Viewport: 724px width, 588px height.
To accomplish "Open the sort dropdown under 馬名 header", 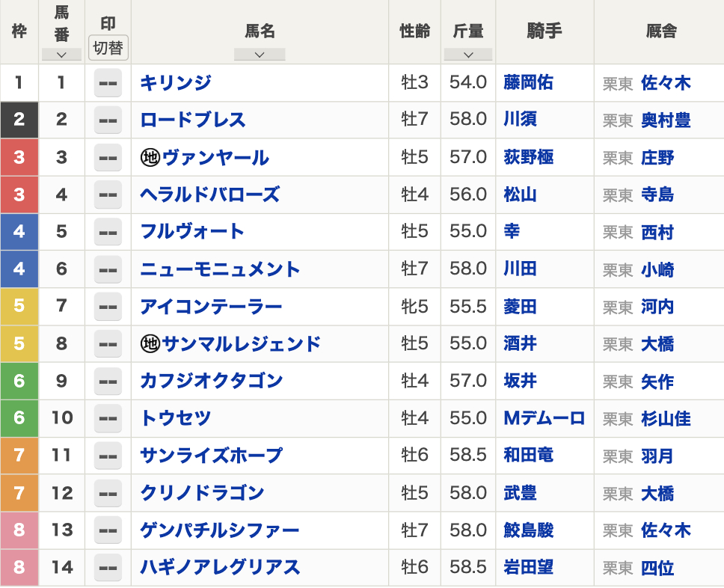I will [260, 55].
